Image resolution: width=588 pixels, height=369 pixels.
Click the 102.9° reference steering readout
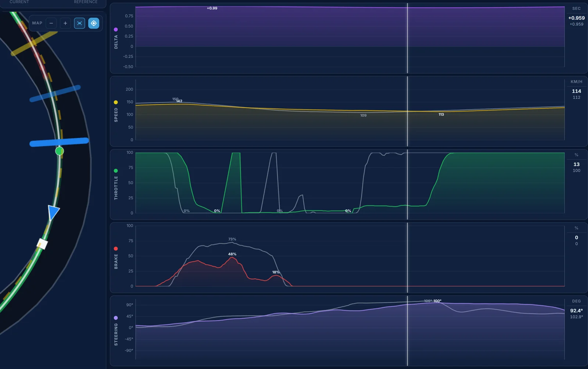click(576, 317)
